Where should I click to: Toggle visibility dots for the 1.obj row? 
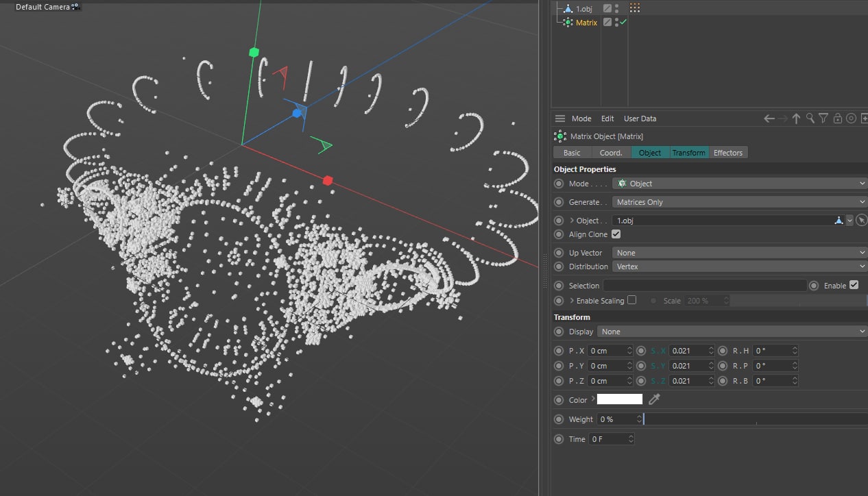click(x=616, y=8)
